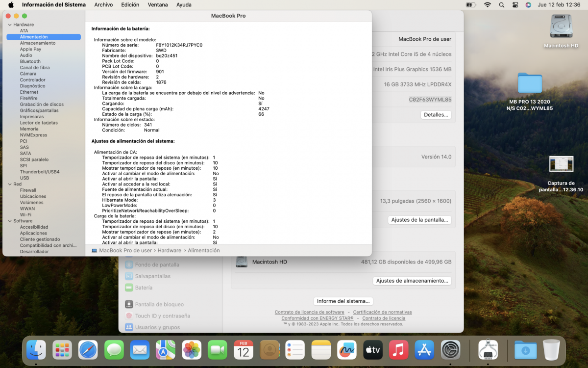
Task: Collapse the Red section in the sidebar
Action: tap(10, 184)
